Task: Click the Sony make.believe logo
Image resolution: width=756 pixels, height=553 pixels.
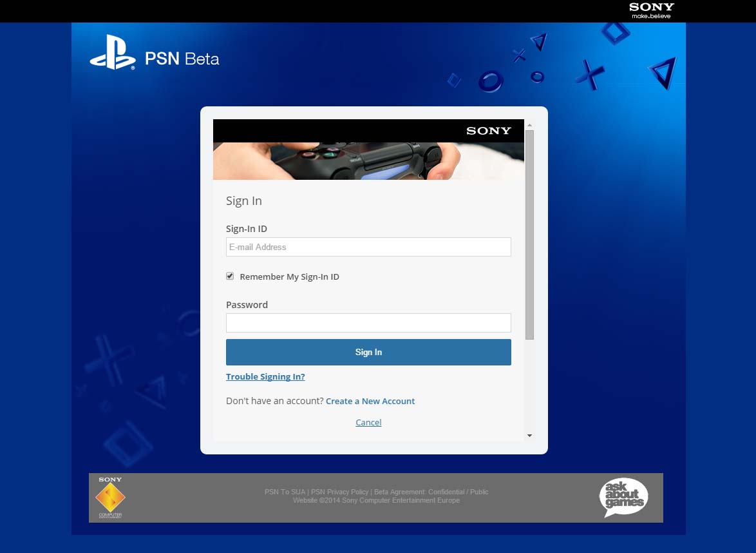Action: [x=652, y=10]
